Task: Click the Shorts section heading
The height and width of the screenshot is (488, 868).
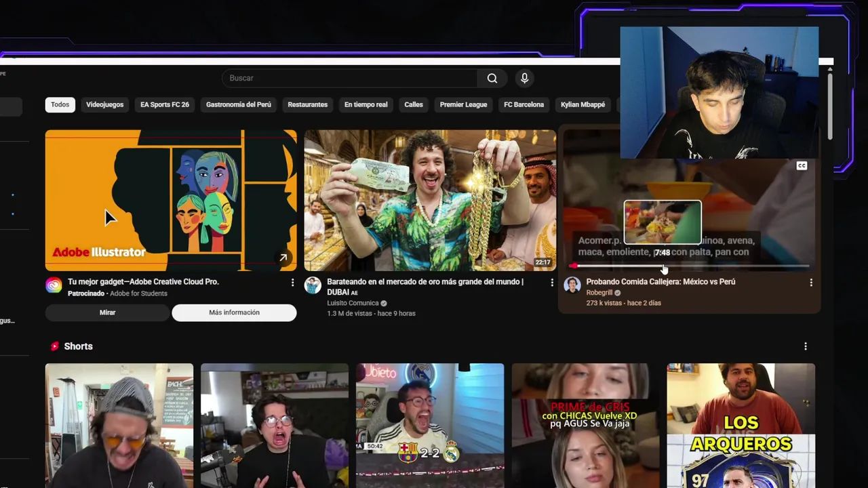Action: pos(79,346)
